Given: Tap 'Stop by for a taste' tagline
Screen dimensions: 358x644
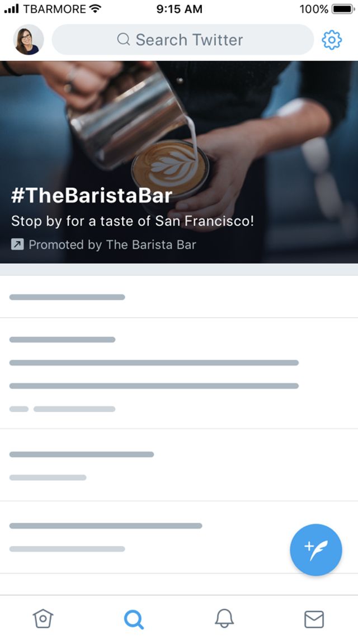Looking at the screenshot, I should tap(133, 221).
